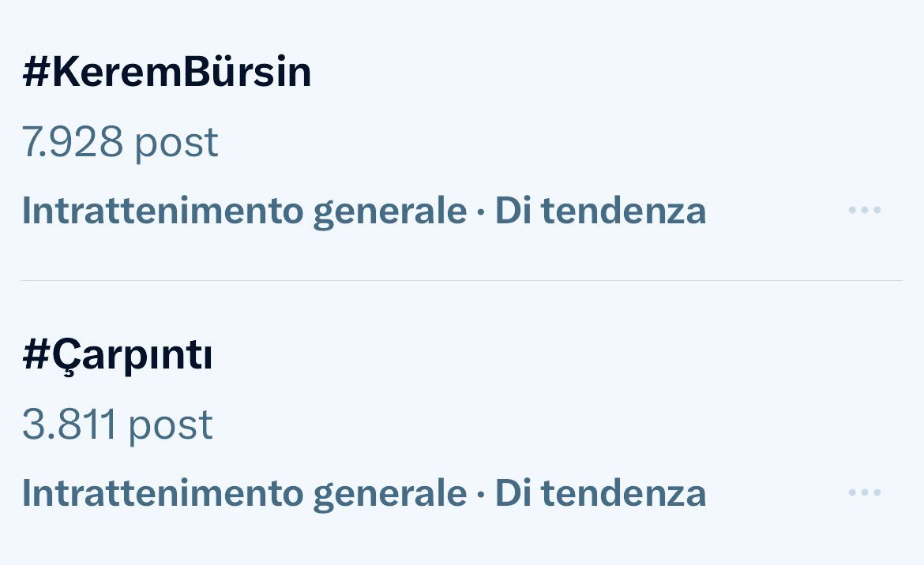This screenshot has height=565, width=924.
Task: Click "generale" in the #KeremBürsin category line
Action: (x=389, y=211)
